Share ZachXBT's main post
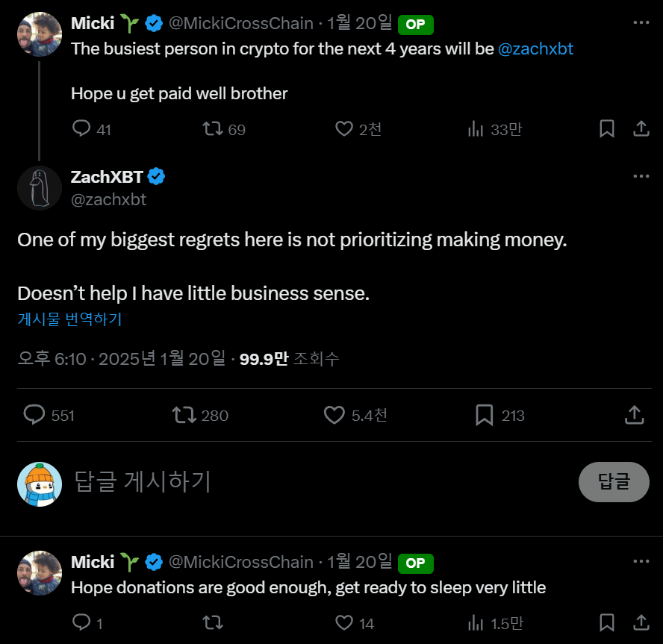The image size is (663, 644). point(634,415)
